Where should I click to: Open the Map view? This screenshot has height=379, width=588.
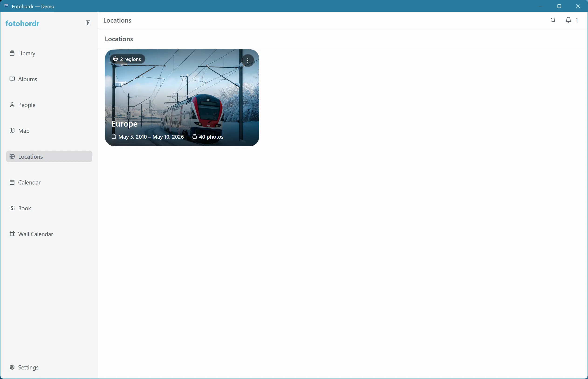49,131
